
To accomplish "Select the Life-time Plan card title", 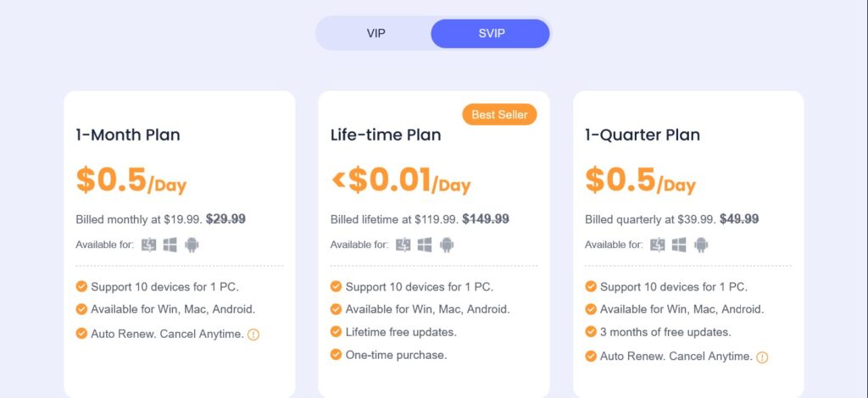I will tap(386, 135).
